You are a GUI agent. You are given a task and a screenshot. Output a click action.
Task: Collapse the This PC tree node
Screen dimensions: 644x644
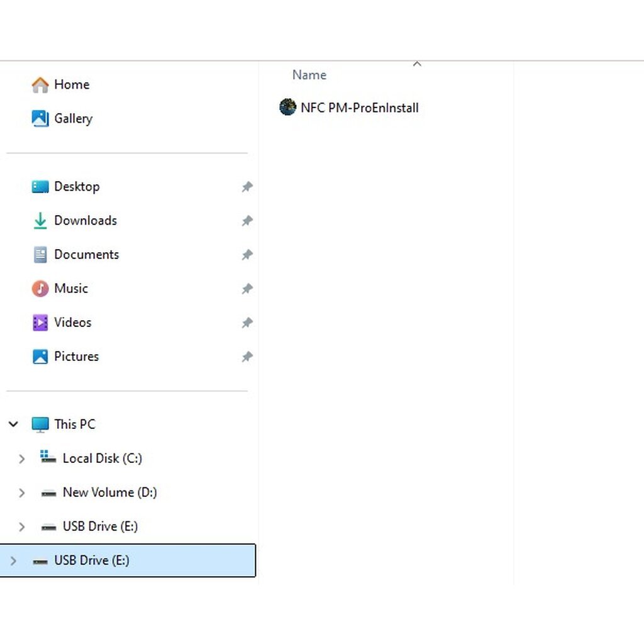tap(13, 424)
